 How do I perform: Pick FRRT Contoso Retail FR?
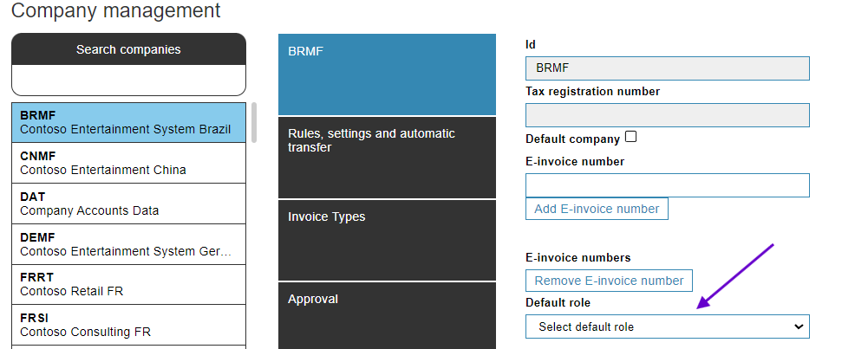pyautogui.click(x=128, y=284)
